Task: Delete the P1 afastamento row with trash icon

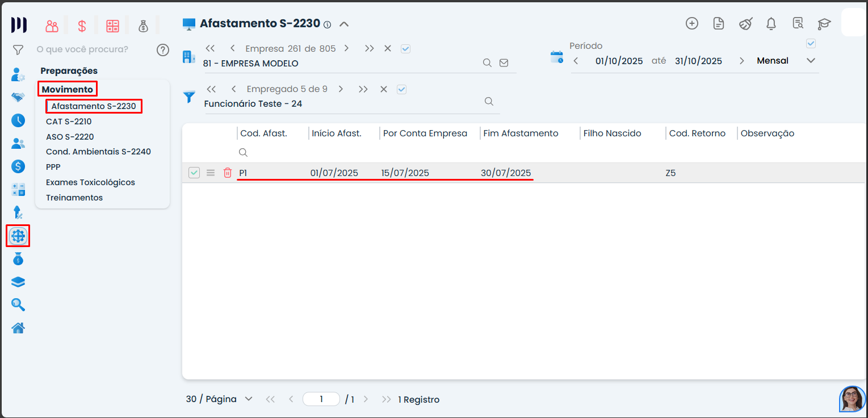Action: click(x=228, y=173)
